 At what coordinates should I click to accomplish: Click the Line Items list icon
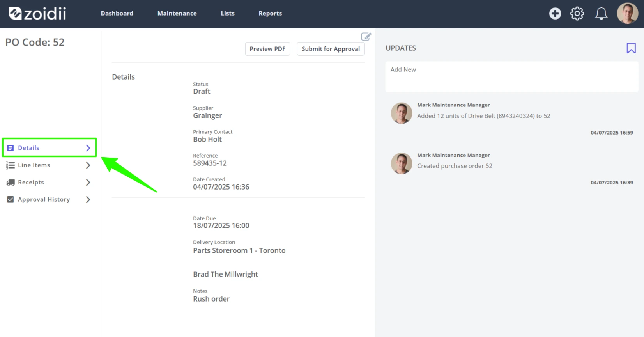point(11,165)
